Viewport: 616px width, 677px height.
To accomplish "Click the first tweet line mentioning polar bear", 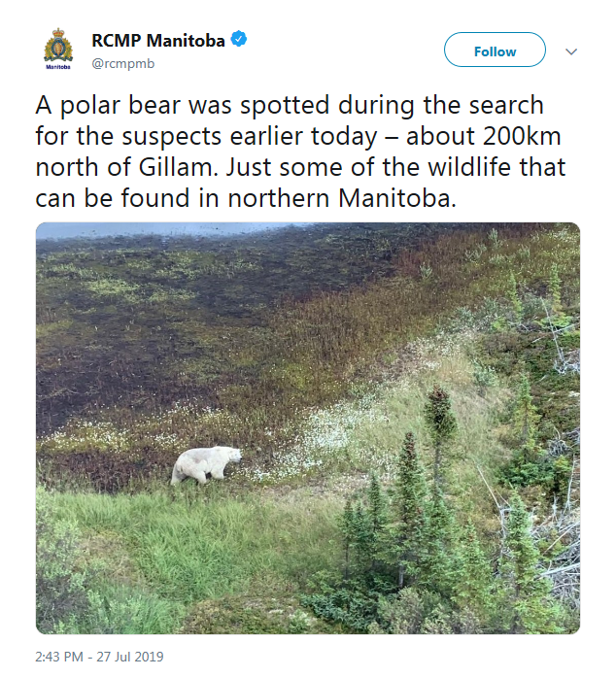I will pyautogui.click(x=290, y=105).
